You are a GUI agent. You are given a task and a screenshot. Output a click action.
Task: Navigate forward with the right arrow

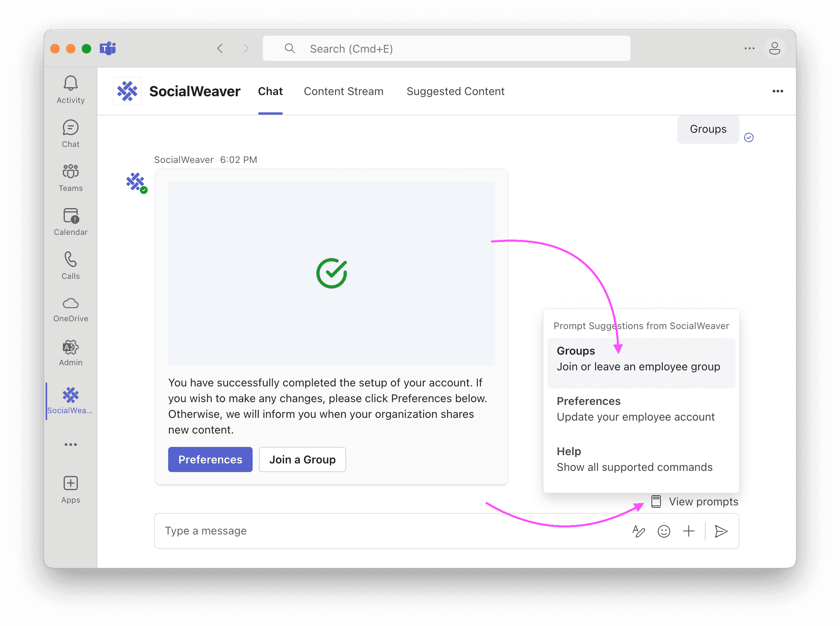coord(246,48)
